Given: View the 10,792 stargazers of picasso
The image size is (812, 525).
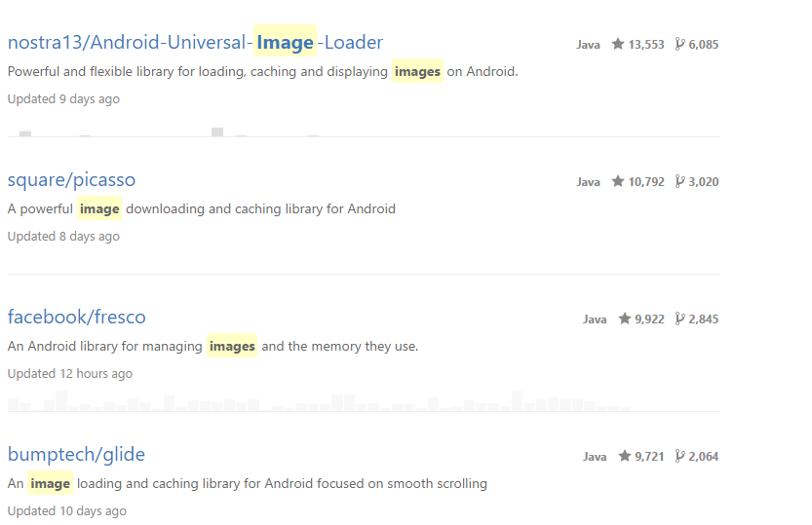Looking at the screenshot, I should tap(646, 182).
